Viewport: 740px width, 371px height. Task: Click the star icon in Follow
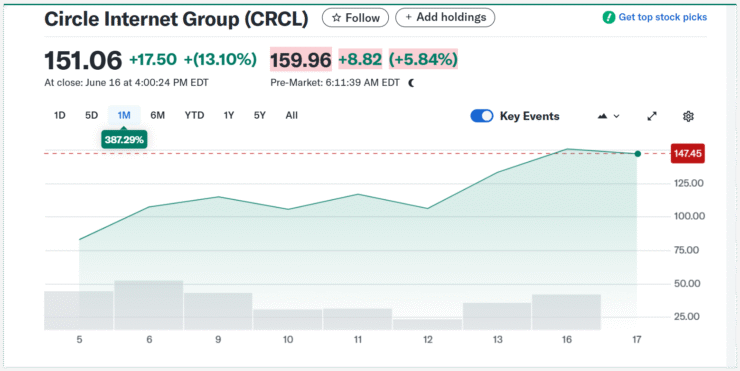point(336,18)
